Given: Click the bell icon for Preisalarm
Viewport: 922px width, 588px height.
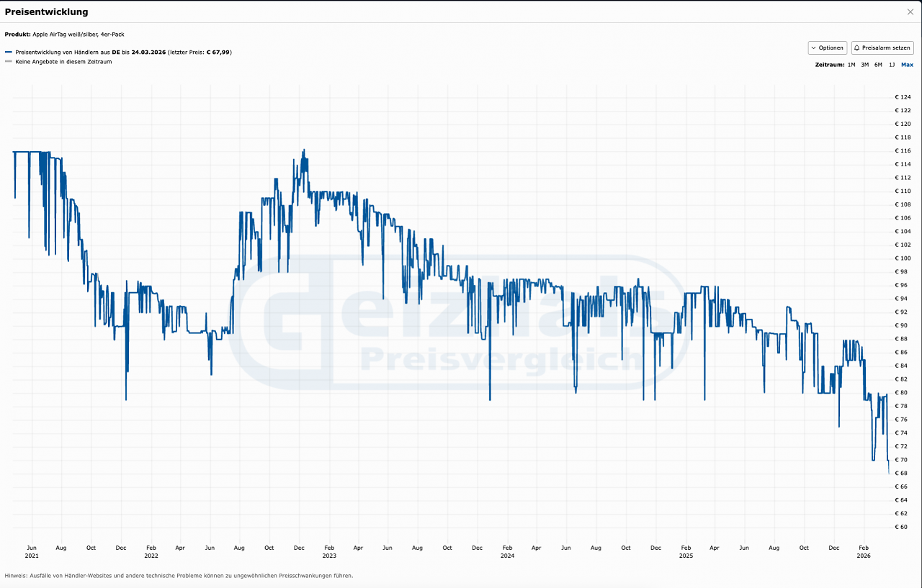Looking at the screenshot, I should click(857, 48).
